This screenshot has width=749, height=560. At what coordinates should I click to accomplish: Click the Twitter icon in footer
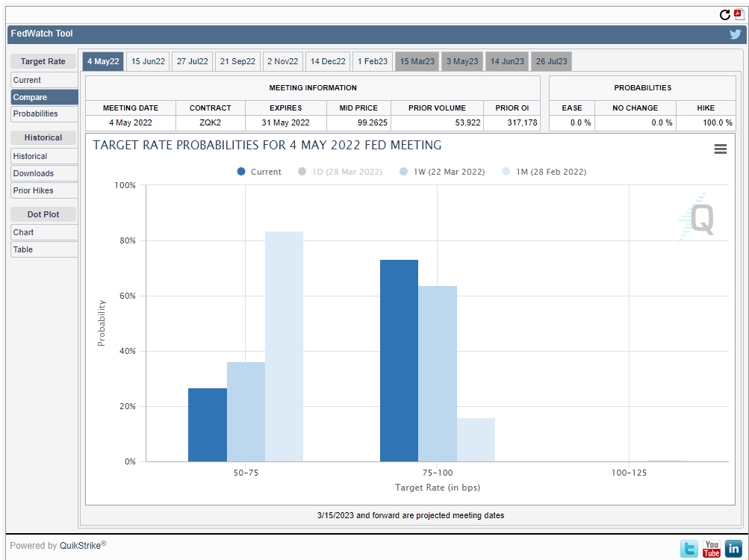tap(689, 549)
